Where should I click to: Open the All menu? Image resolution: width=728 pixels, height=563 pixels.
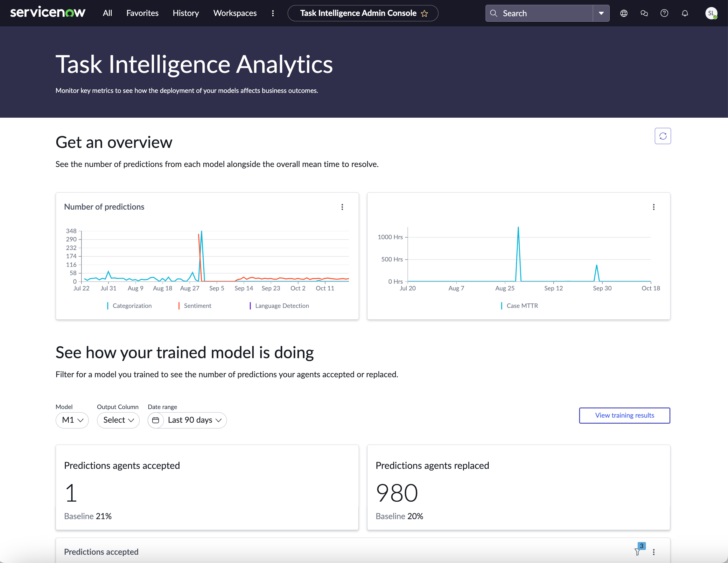107,13
